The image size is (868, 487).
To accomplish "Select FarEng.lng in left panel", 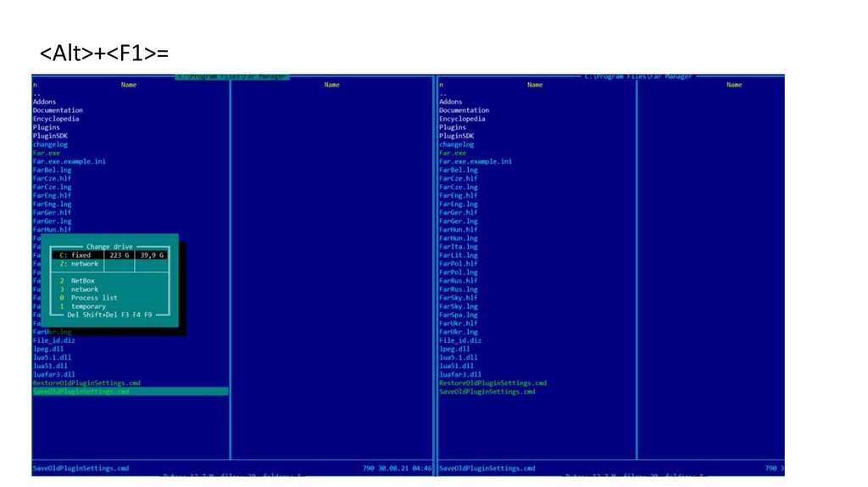I will [x=52, y=204].
